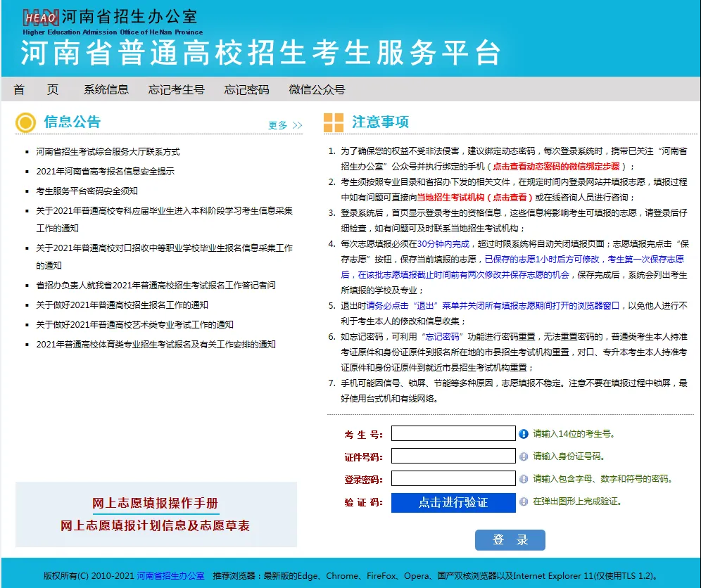Go to 忘记密码 in the navigation bar
Image resolution: width=701 pixels, height=588 pixels.
coord(246,89)
